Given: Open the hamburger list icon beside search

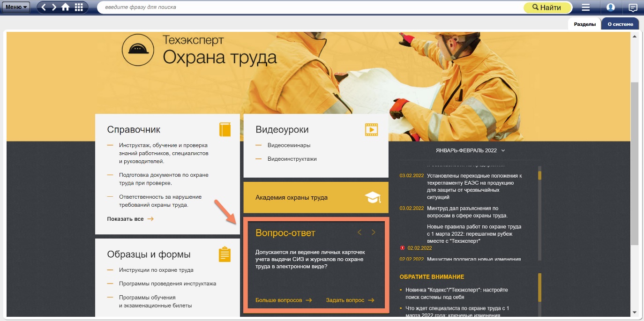Looking at the screenshot, I should pos(585,7).
